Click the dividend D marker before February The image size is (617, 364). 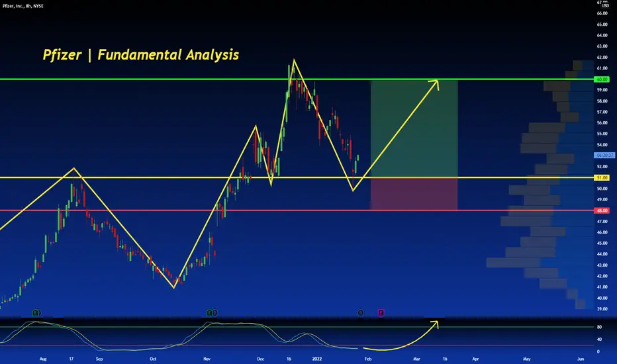click(x=360, y=313)
